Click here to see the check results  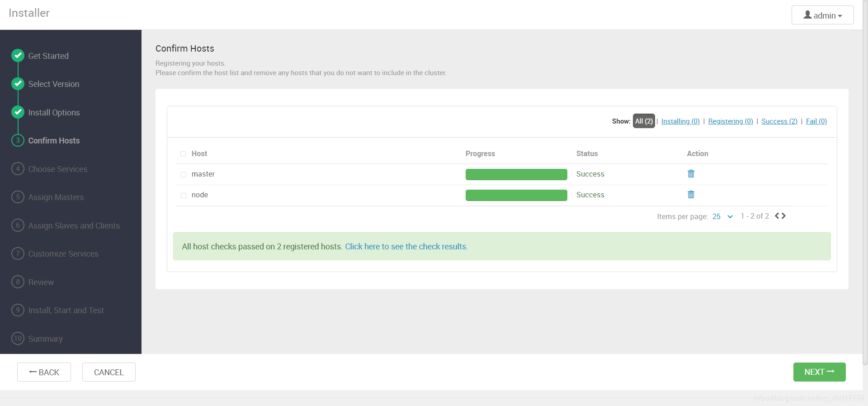[x=406, y=247]
